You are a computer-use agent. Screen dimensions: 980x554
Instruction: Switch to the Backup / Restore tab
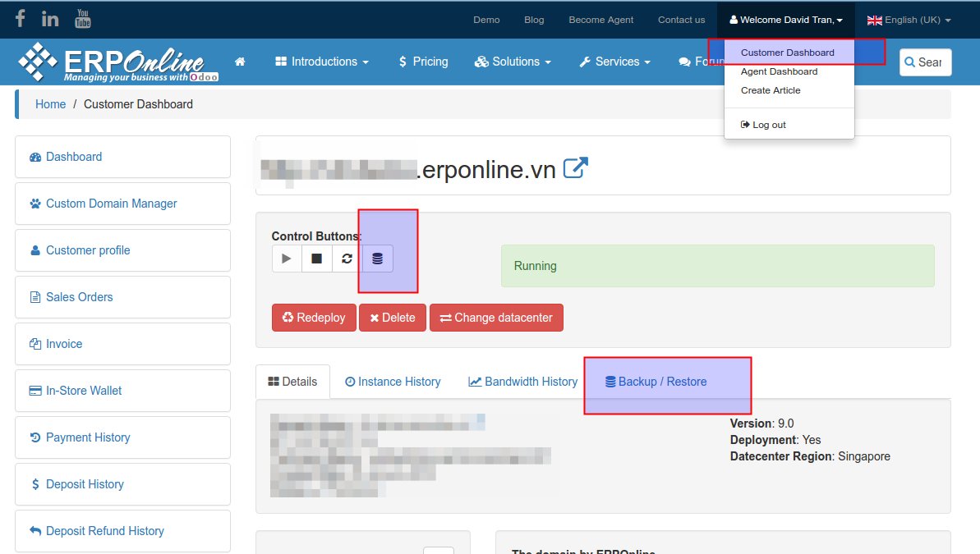656,382
